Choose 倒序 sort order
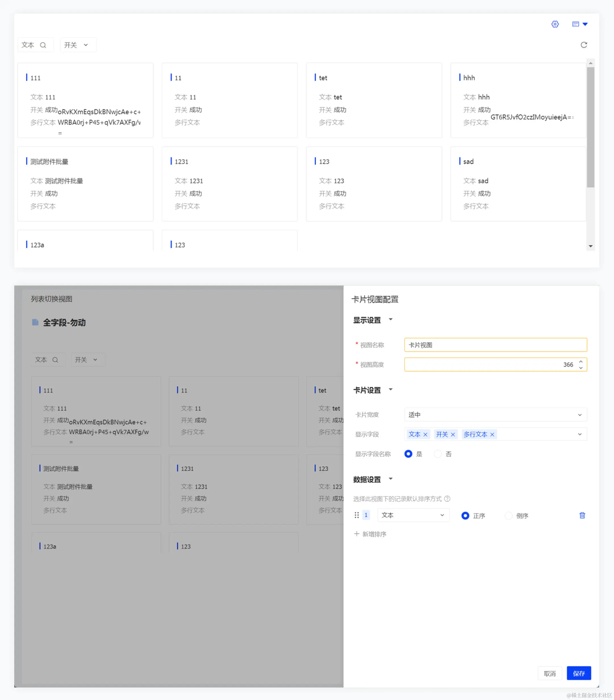614x700 pixels. coord(509,515)
